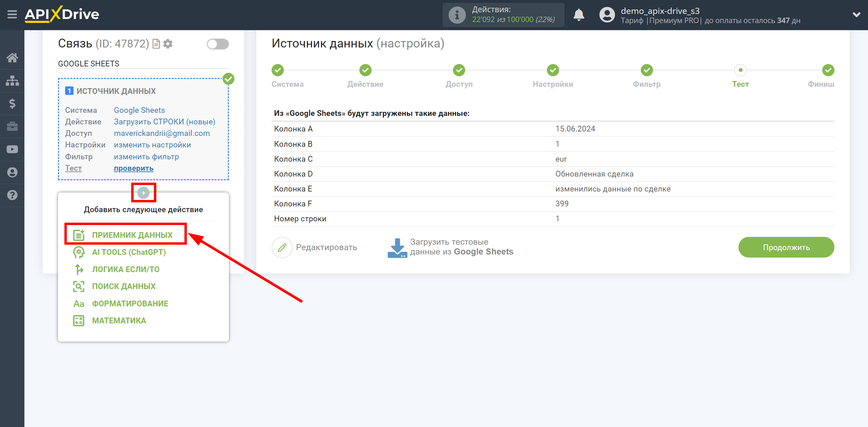Click the connection notes document icon
This screenshot has width=868, height=427.
156,44
